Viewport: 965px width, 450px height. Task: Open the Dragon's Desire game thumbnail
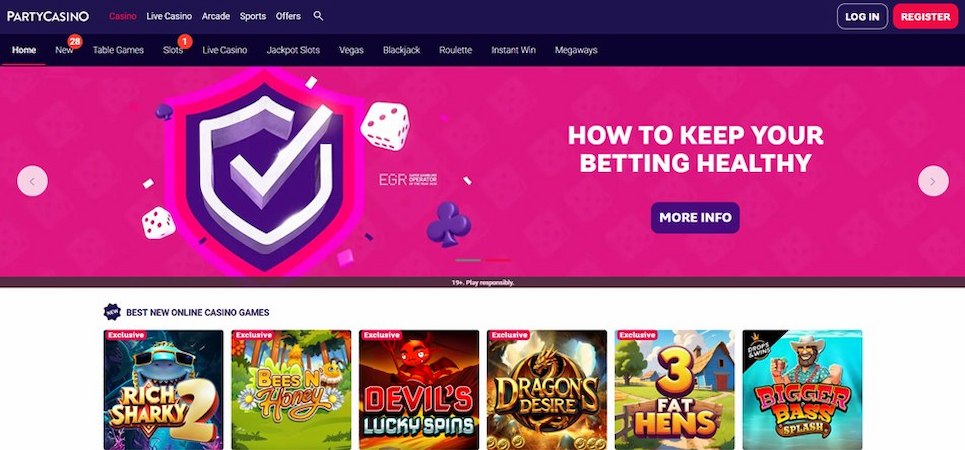click(547, 390)
